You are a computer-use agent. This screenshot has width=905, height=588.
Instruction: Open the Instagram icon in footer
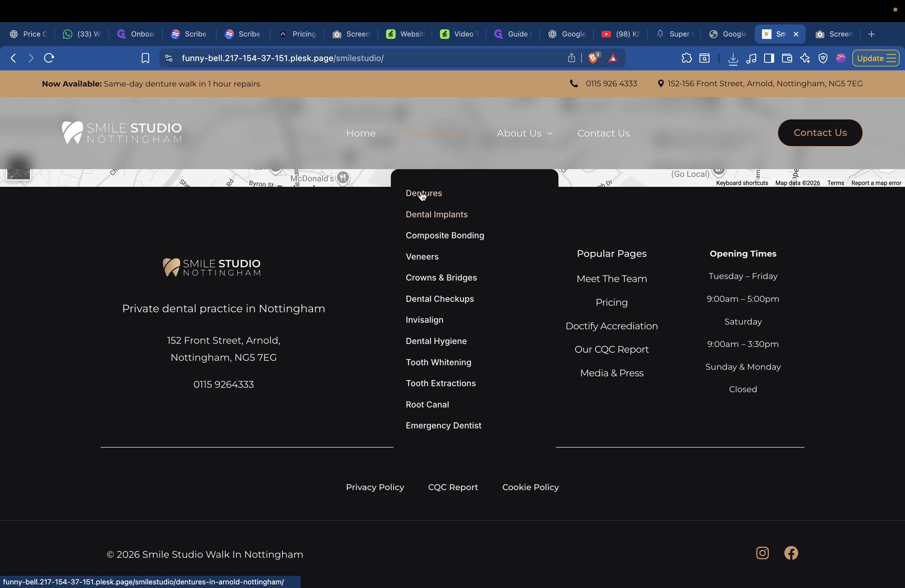[x=762, y=553]
